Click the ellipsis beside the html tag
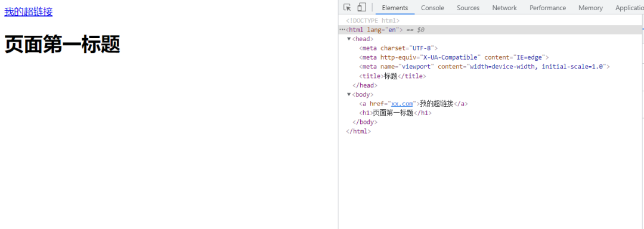Viewport: 644px width, 229px height. coord(342,30)
